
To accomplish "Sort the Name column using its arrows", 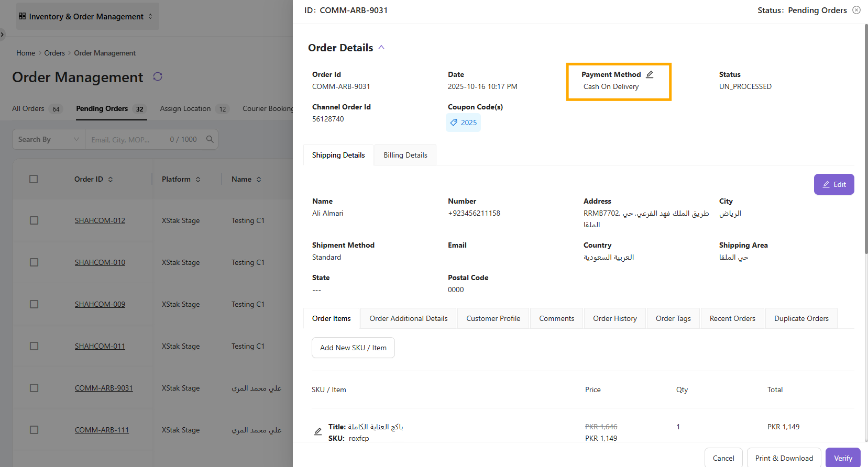I will 259,180.
